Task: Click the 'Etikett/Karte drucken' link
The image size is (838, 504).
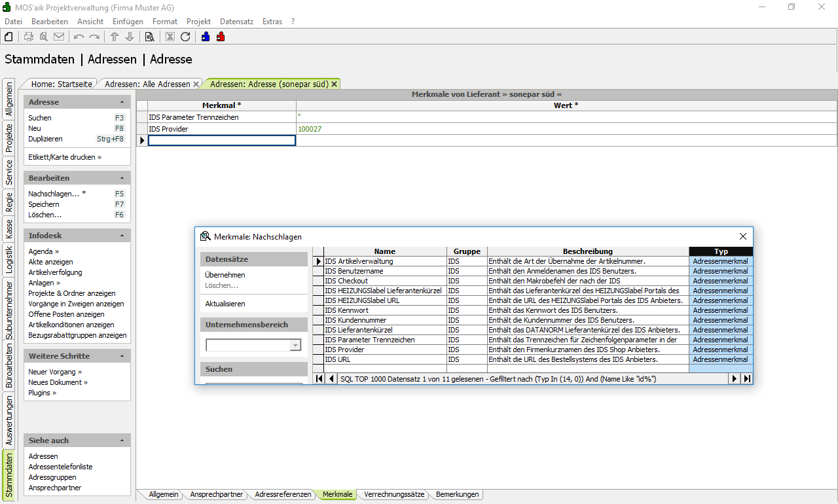Action: click(x=65, y=157)
